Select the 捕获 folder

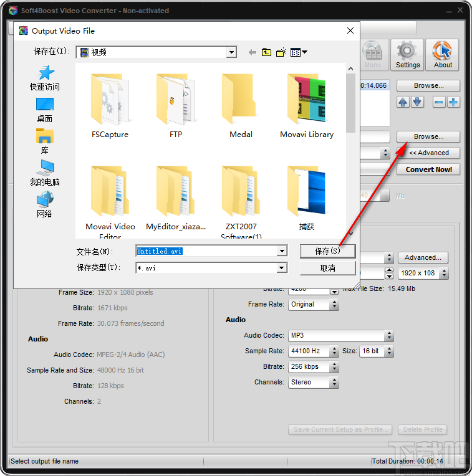pos(307,199)
